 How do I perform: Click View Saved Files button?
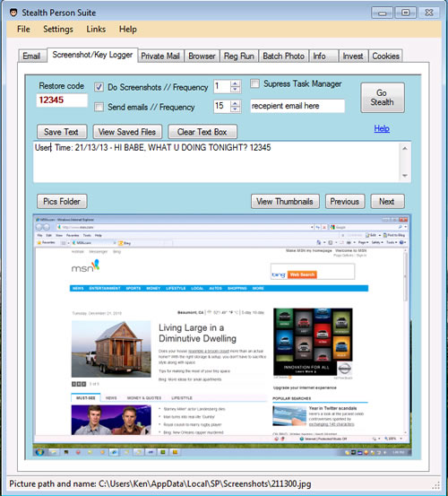(x=127, y=132)
